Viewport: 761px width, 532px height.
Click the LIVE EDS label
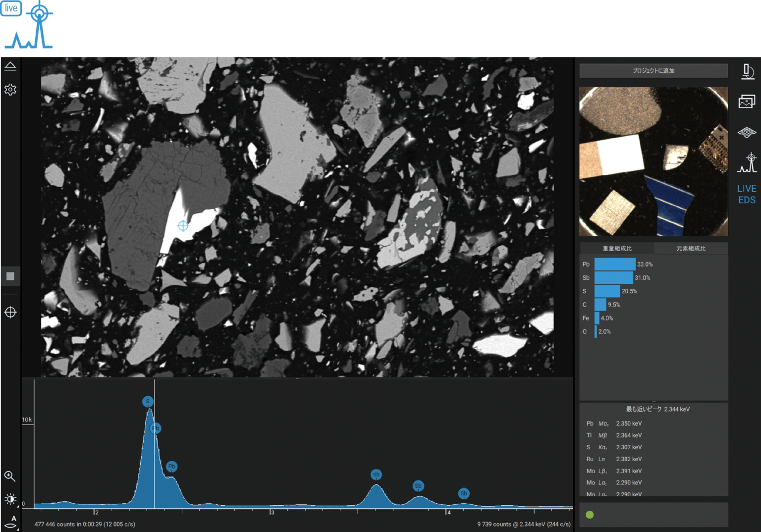pyautogui.click(x=747, y=194)
